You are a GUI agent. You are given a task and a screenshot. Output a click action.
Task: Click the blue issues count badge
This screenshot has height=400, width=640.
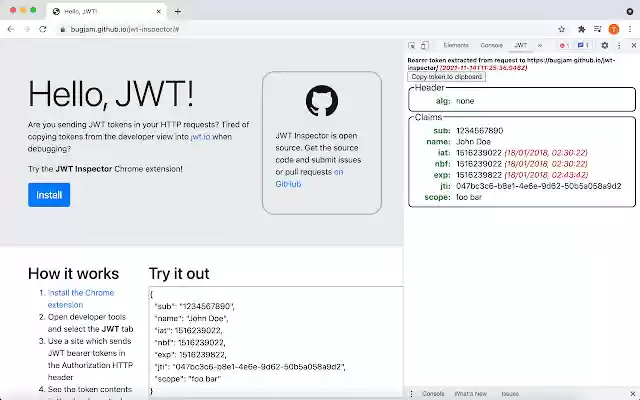tap(583, 45)
